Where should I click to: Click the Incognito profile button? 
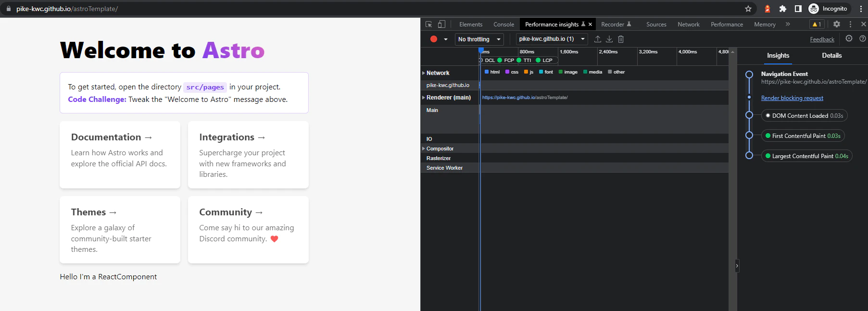click(x=828, y=9)
